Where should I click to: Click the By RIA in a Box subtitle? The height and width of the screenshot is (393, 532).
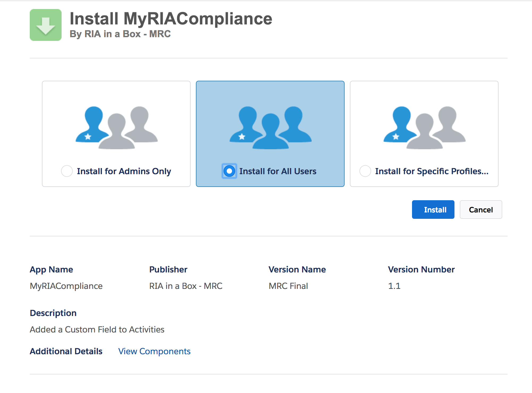(120, 34)
